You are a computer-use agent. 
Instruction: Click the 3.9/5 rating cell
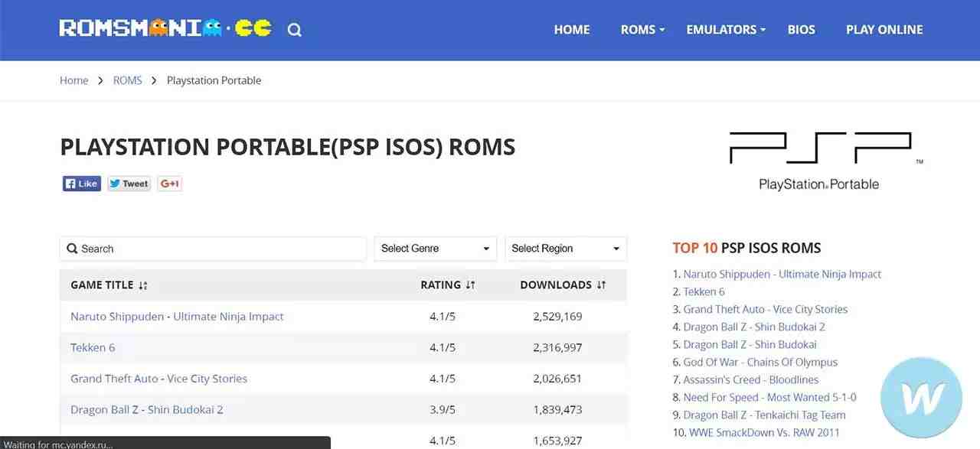click(x=443, y=410)
